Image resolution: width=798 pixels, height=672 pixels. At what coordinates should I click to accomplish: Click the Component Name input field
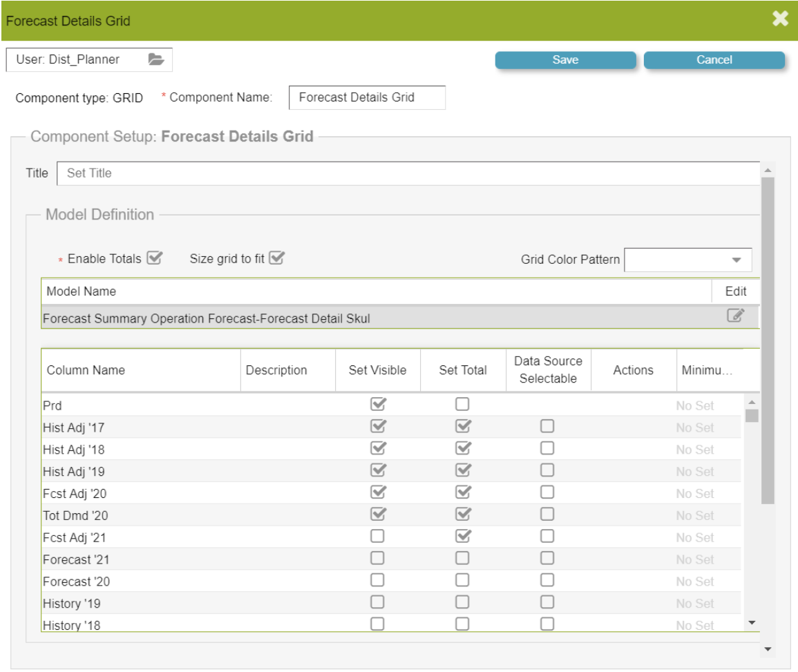coord(367,97)
